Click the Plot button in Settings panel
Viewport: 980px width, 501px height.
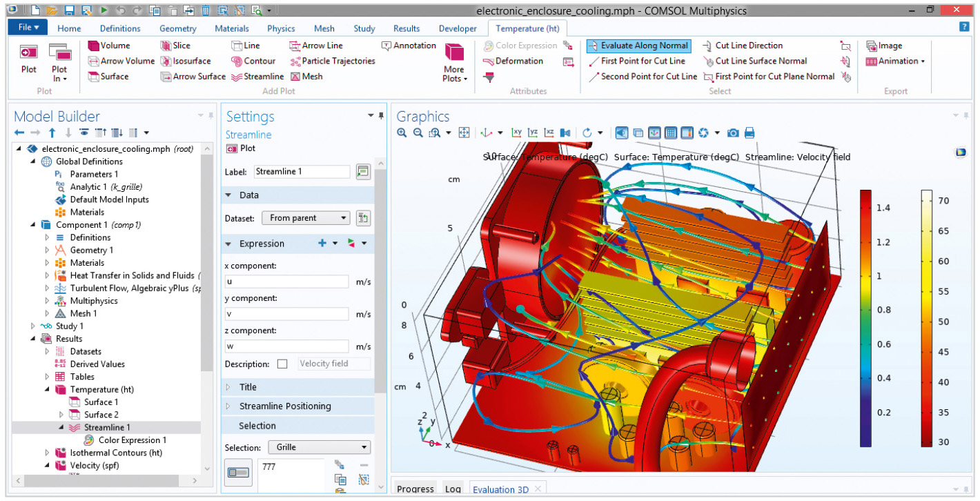click(x=241, y=148)
